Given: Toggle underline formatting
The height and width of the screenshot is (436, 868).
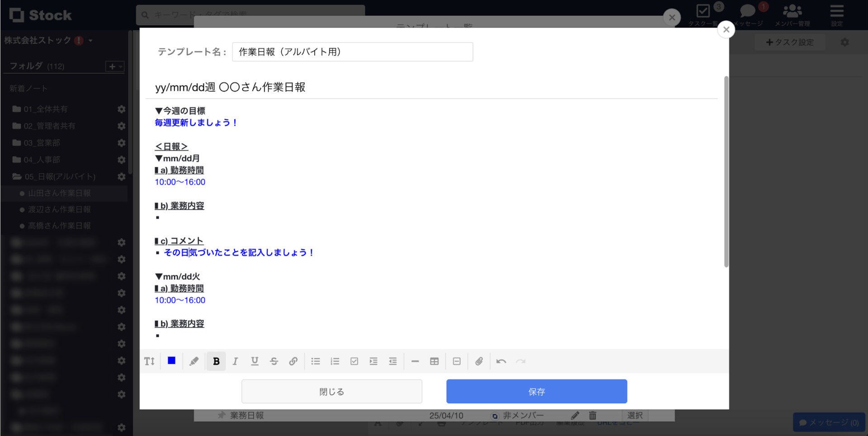Looking at the screenshot, I should point(255,361).
